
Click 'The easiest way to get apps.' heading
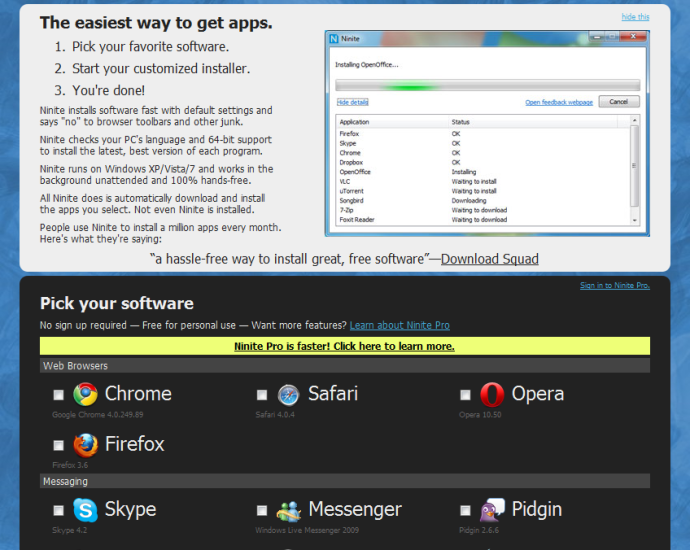[156, 23]
